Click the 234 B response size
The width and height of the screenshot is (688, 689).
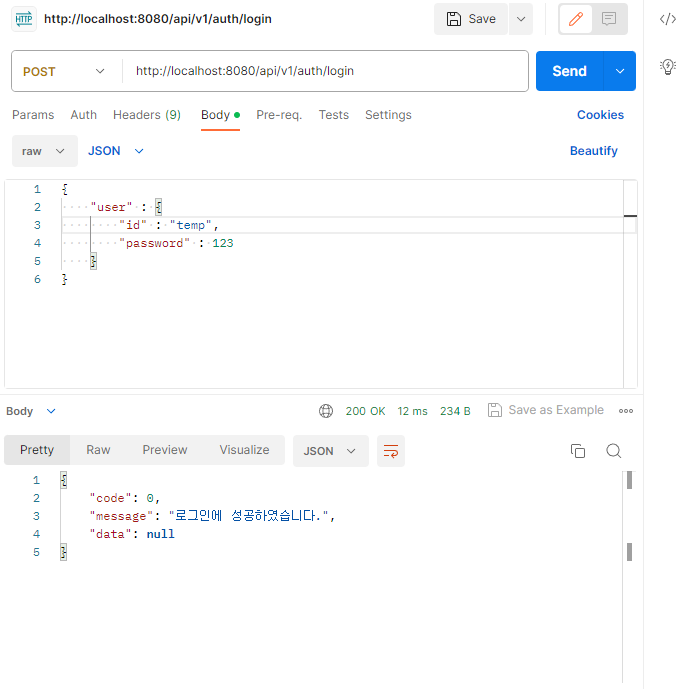click(x=455, y=411)
